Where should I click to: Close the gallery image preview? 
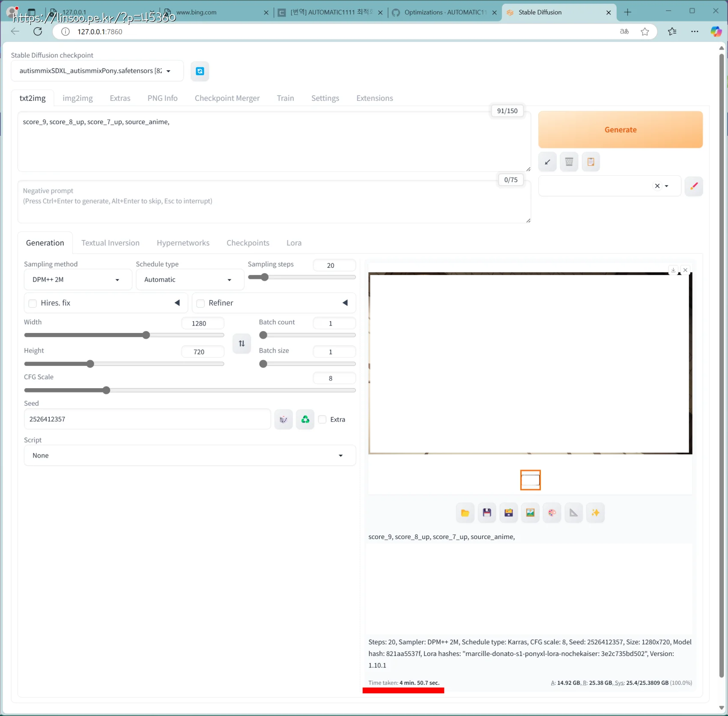click(x=685, y=270)
